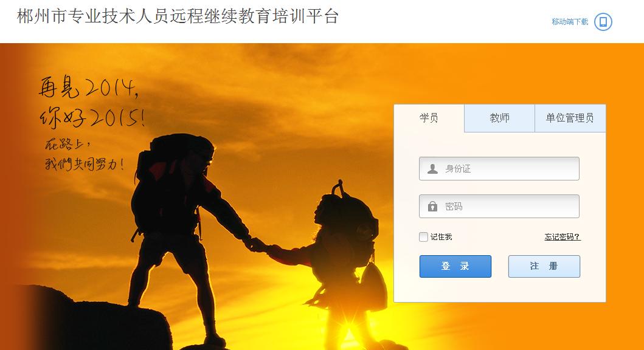This screenshot has height=350, width=644.
Task: Click the 记住我 label text
Action: point(441,237)
